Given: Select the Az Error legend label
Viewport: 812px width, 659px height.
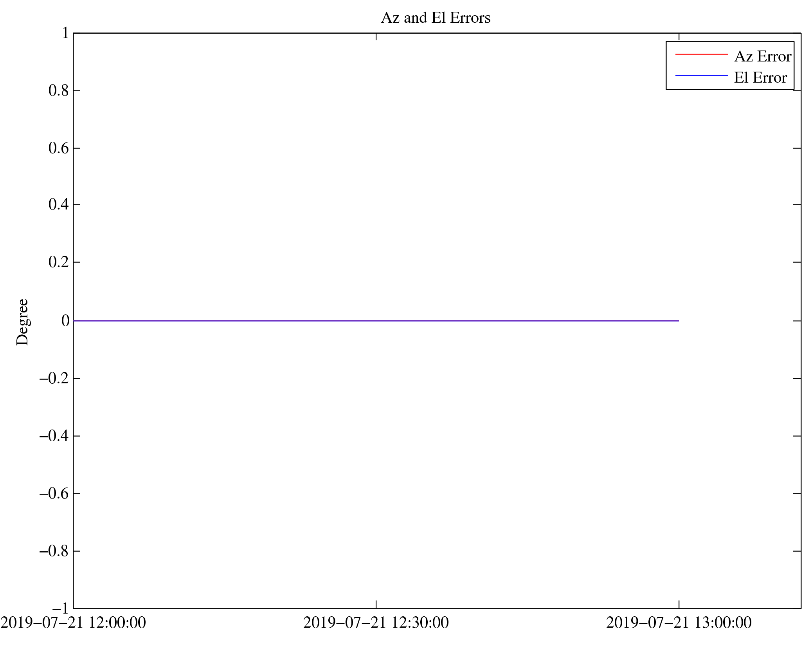Looking at the screenshot, I should (762, 57).
